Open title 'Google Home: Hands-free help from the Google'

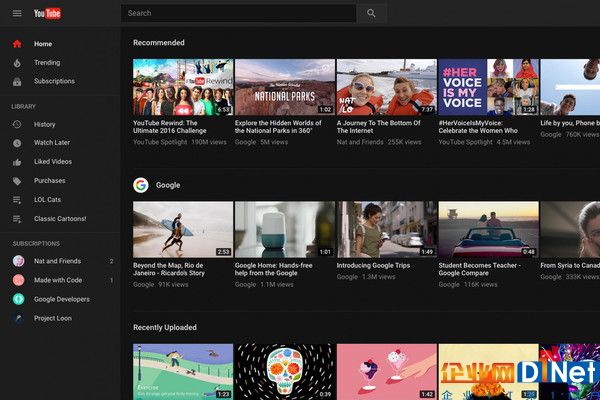pyautogui.click(x=274, y=269)
